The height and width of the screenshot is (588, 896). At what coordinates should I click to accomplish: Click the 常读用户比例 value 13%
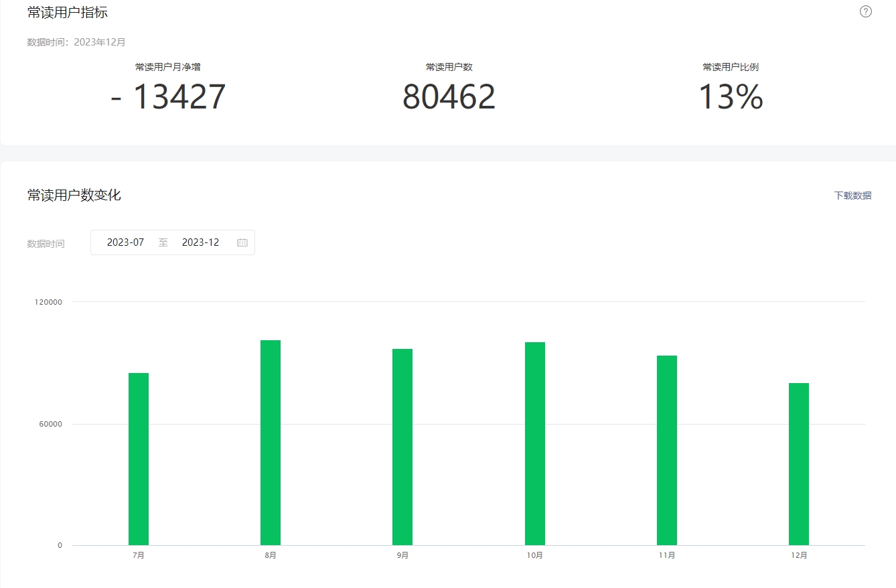[x=730, y=97]
